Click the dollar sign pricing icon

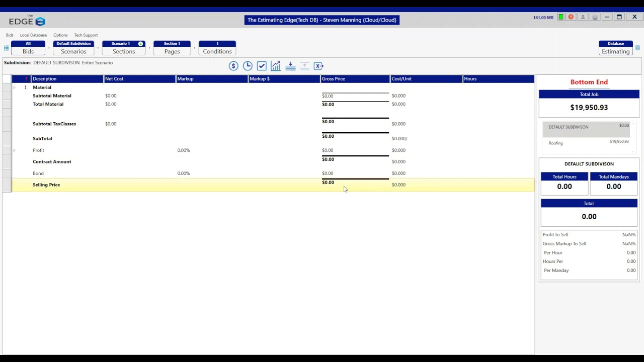(233, 66)
